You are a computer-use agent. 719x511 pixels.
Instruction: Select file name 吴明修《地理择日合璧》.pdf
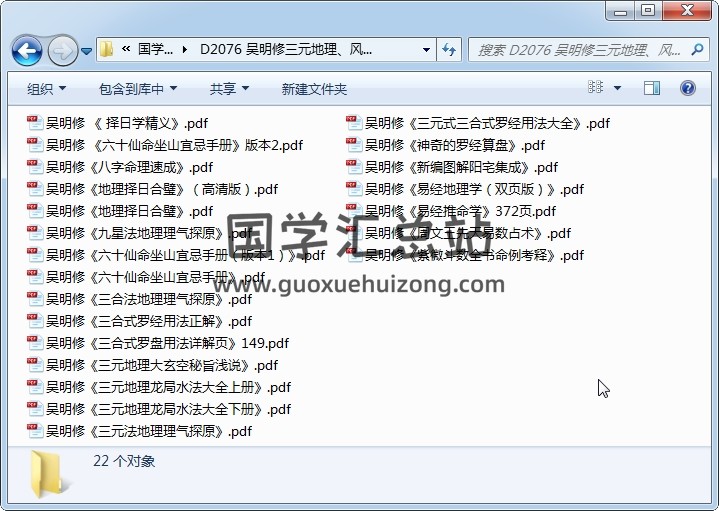tap(129, 211)
